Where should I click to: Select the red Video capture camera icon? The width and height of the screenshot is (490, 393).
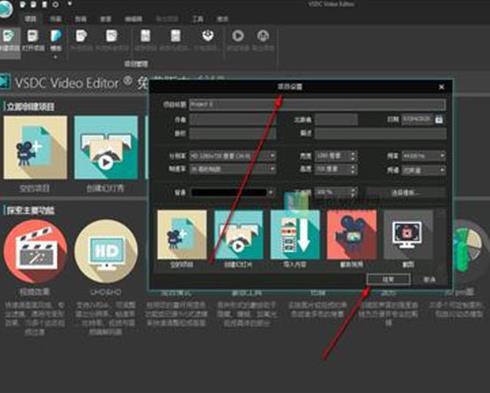pyautogui.click(x=352, y=235)
